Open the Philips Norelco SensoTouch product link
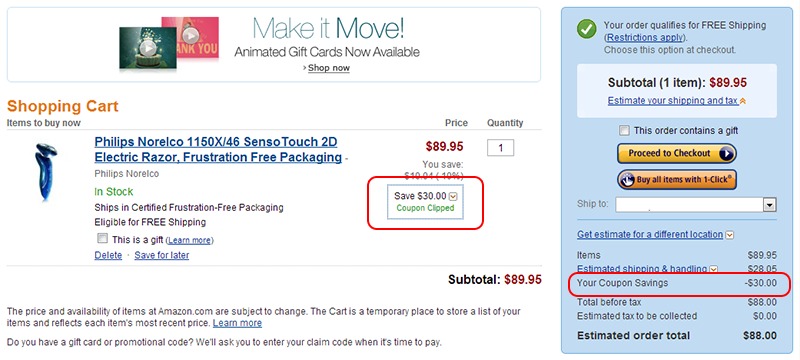The height and width of the screenshot is (360, 800). click(x=218, y=149)
